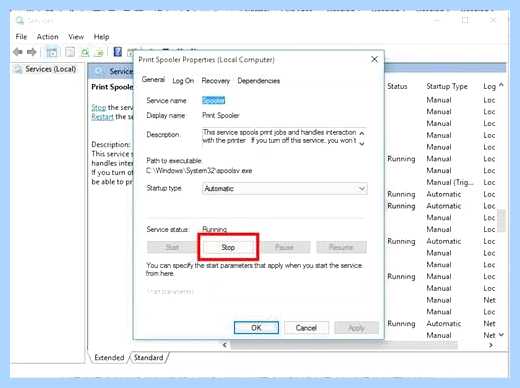Open the Action menu

click(47, 37)
